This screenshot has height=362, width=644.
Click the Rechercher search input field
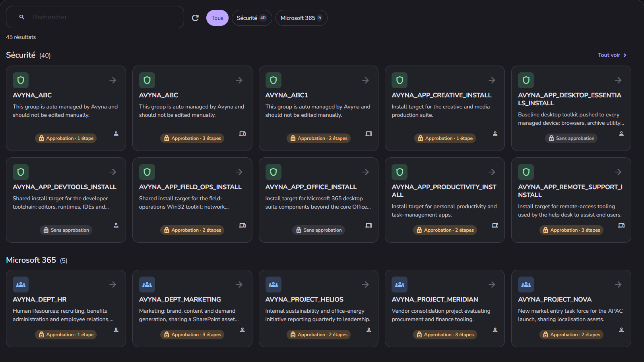[95, 17]
